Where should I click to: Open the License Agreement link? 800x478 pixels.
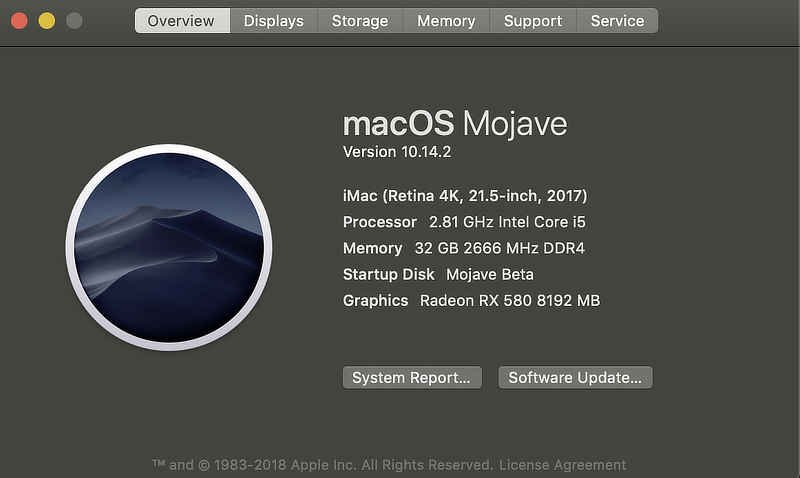(x=563, y=465)
